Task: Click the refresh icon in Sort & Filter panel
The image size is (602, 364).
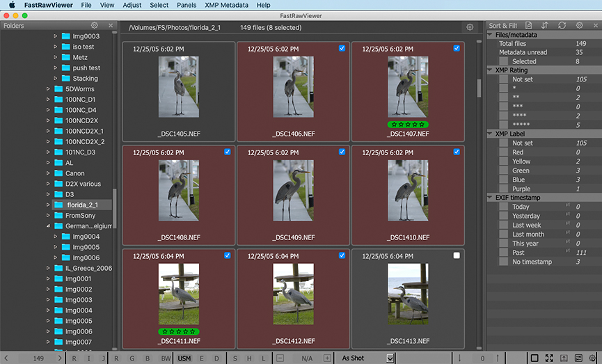Action: pos(562,26)
